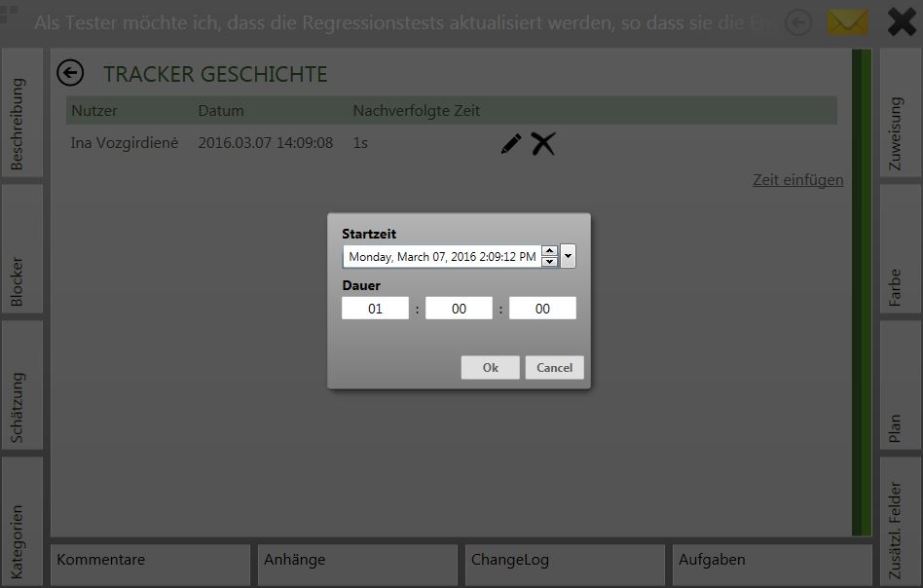This screenshot has height=588, width=923.
Task: Delete the tracked time entry with X icon
Action: tap(543, 144)
